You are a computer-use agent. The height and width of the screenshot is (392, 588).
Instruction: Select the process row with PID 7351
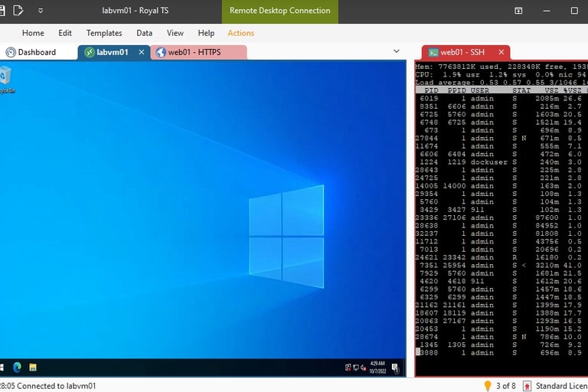point(501,265)
